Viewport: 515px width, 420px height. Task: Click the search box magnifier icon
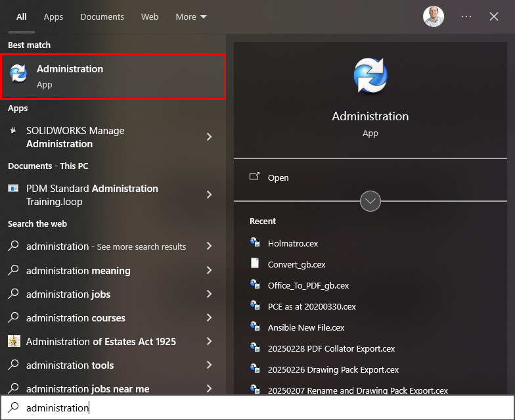(13, 408)
